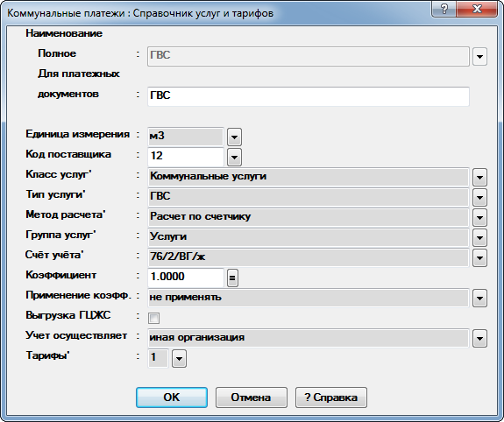Click the Код поставщика field with 12

186,157
